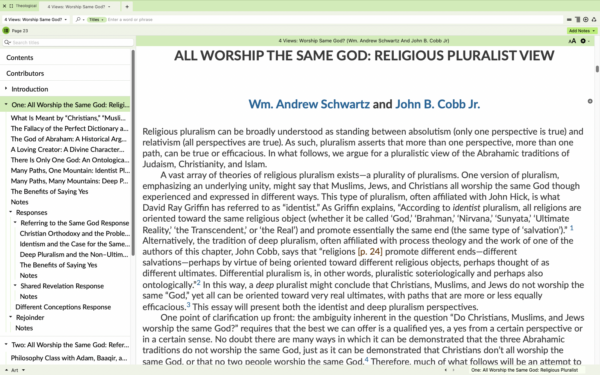Screen dimensions: 600x375
Task: Open the text size AA icon
Action: [x=572, y=41]
